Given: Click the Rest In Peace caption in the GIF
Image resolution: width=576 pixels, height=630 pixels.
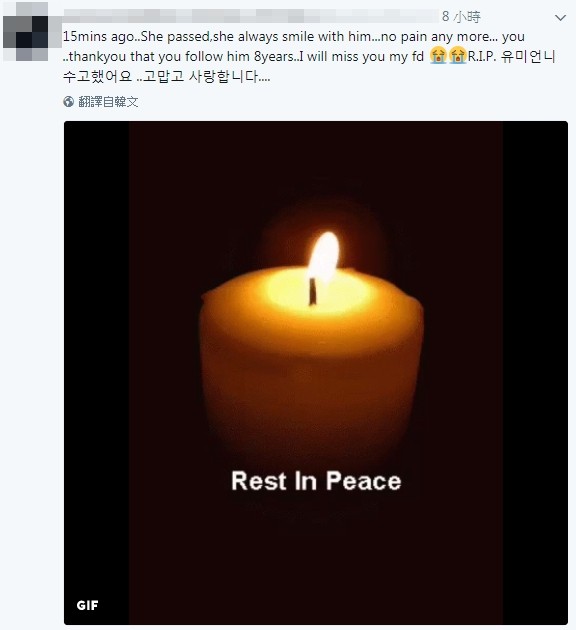Looking at the screenshot, I should tap(316, 481).
